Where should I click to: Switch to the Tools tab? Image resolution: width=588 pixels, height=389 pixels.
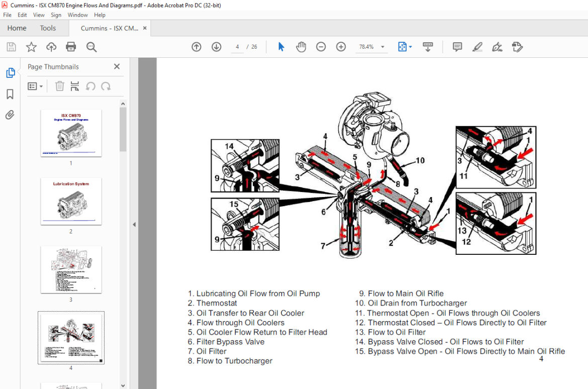coord(48,28)
